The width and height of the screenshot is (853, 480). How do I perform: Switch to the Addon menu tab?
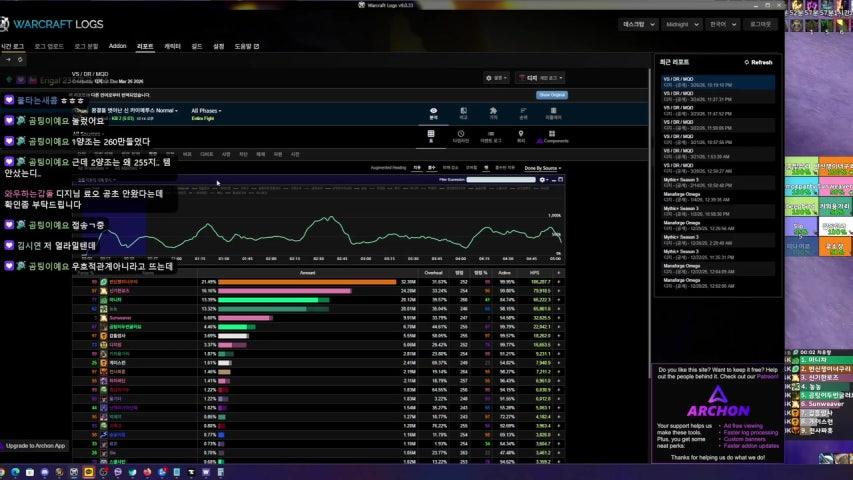[x=117, y=46]
